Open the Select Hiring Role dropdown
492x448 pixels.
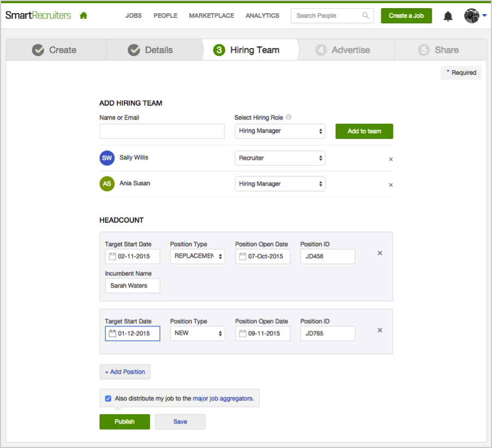coord(280,131)
